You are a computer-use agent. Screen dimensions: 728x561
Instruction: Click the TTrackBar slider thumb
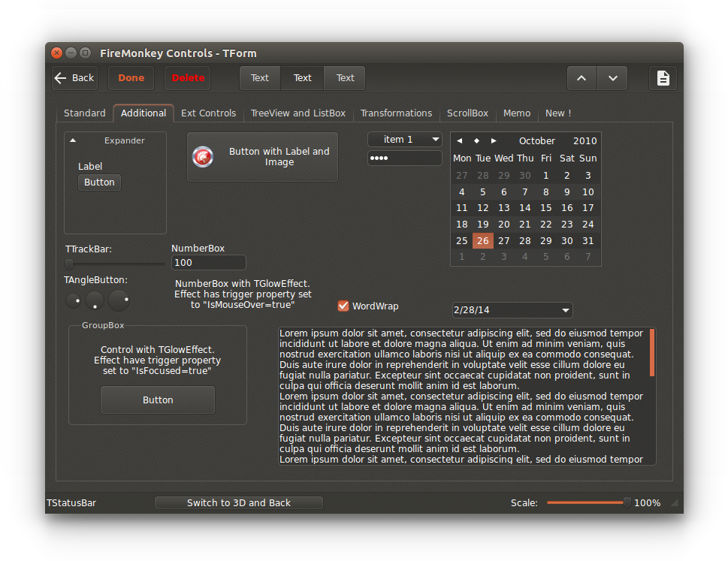(x=69, y=264)
